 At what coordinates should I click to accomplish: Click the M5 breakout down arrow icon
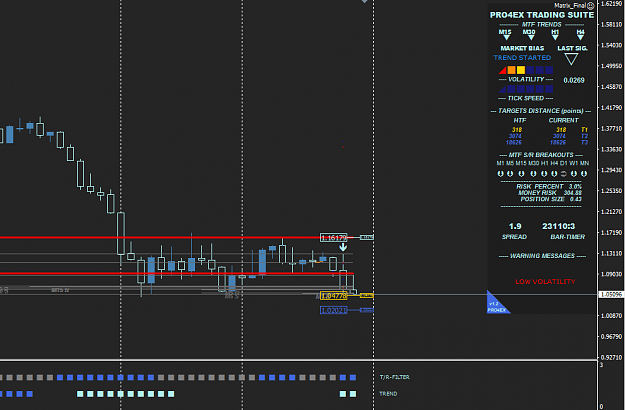click(x=510, y=174)
